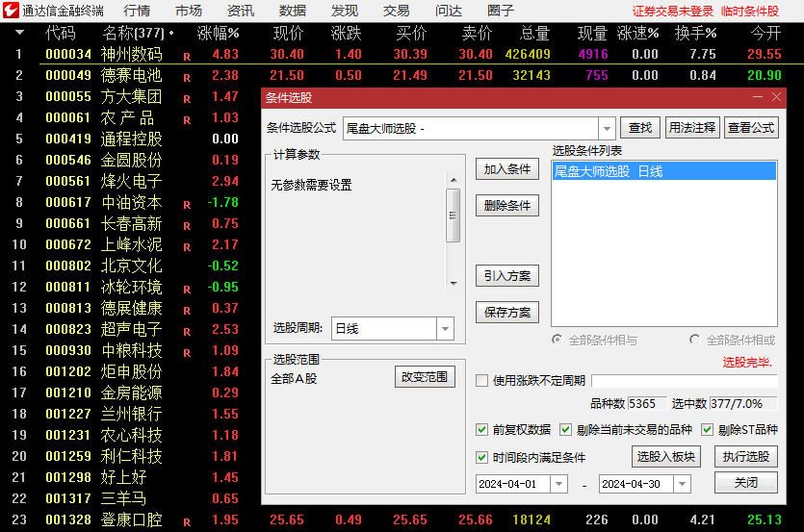Click the 选中数 377/7.0% field

743,403
